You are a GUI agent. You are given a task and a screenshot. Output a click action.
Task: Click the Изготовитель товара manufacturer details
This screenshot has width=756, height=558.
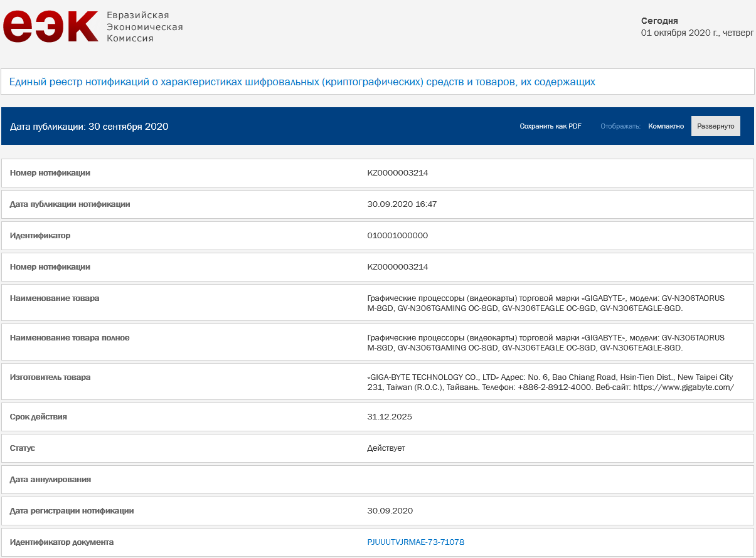550,382
